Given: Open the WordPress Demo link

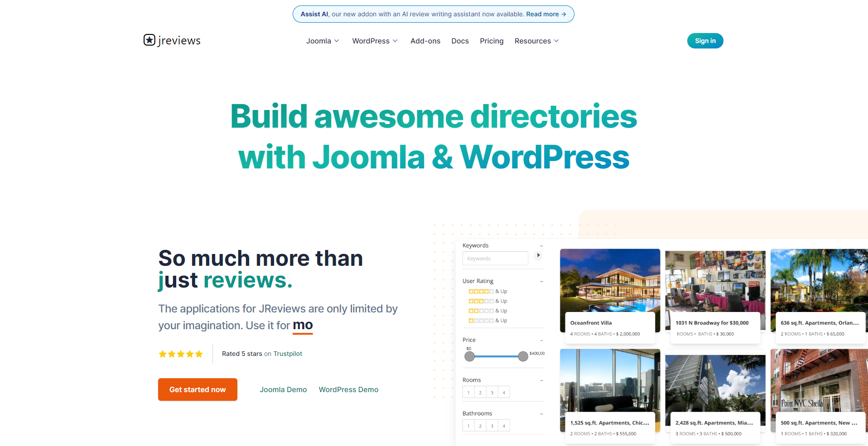Looking at the screenshot, I should pos(348,389).
